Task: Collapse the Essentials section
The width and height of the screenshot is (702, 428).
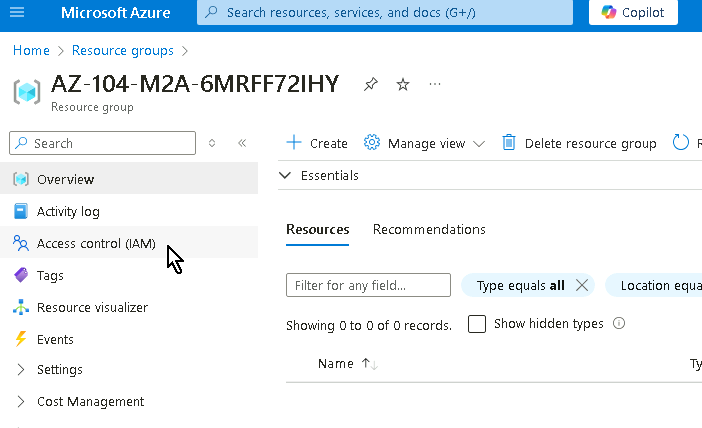Action: coord(285,175)
